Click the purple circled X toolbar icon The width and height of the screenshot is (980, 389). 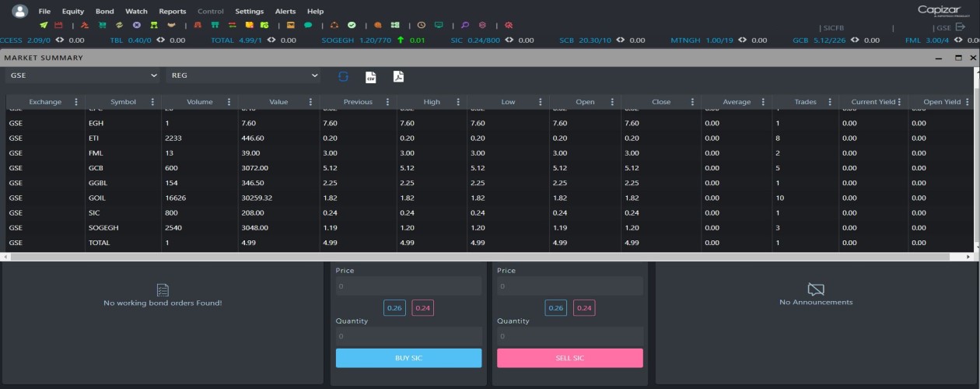click(136, 25)
